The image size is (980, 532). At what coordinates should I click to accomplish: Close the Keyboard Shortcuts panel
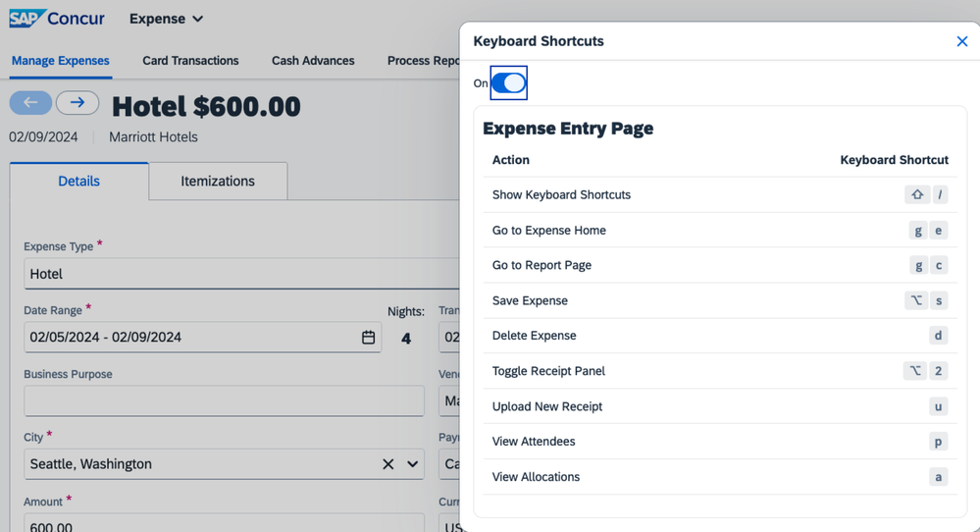(x=962, y=41)
